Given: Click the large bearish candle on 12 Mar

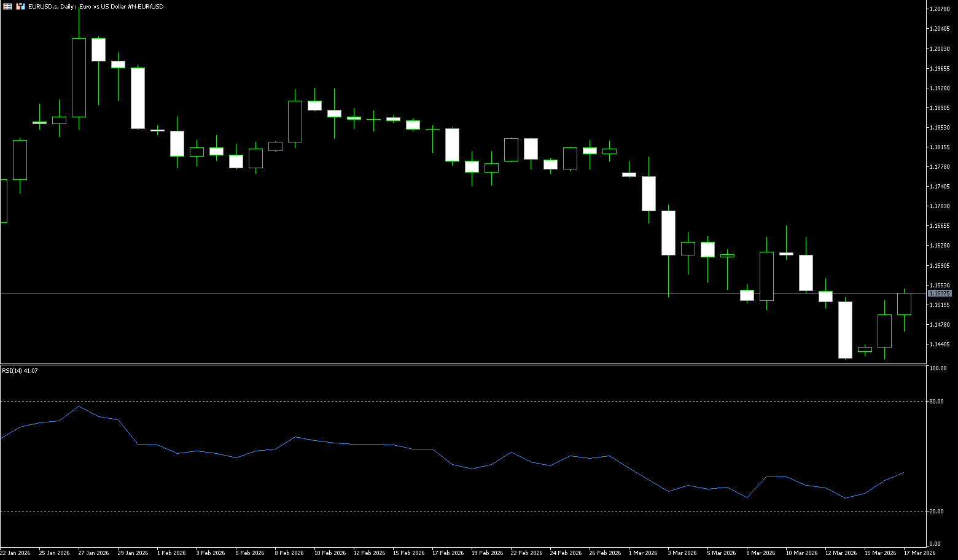Looking at the screenshot, I should (845, 330).
